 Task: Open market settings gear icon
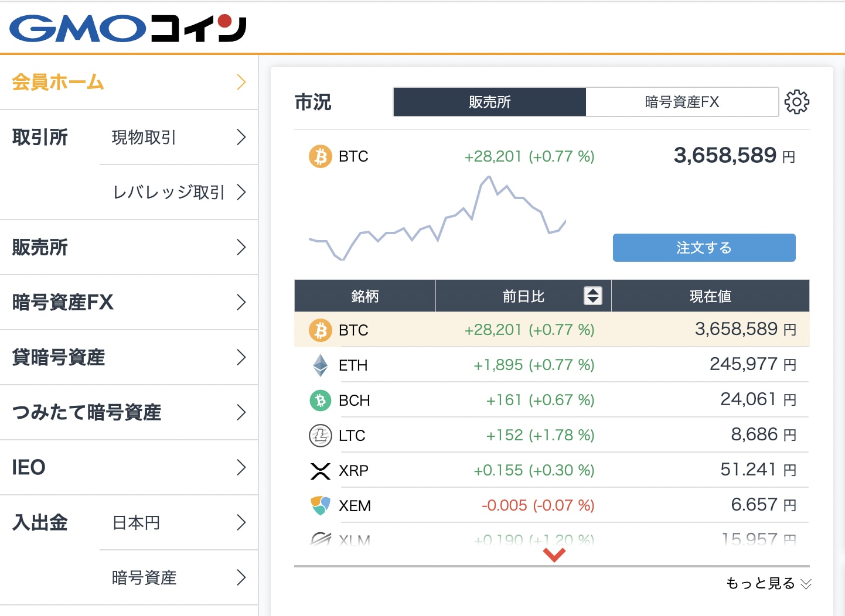click(x=797, y=102)
